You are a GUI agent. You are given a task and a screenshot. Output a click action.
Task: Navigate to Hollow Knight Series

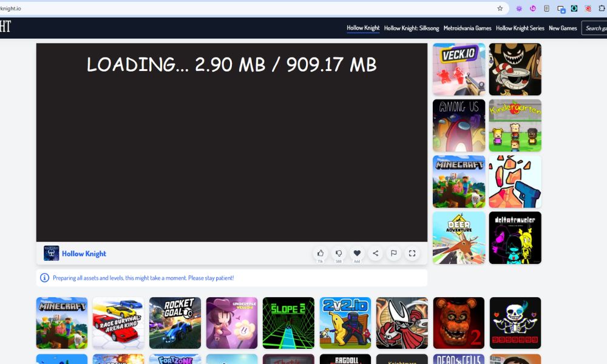pos(520,28)
